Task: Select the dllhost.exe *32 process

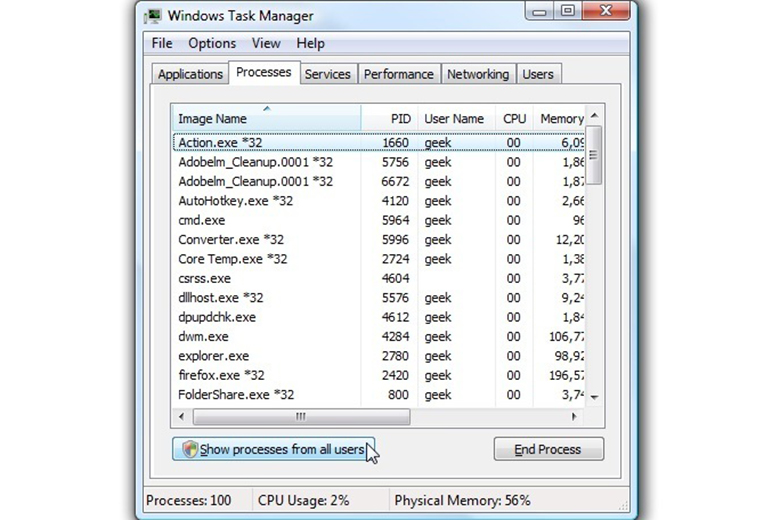Action: coord(379,298)
